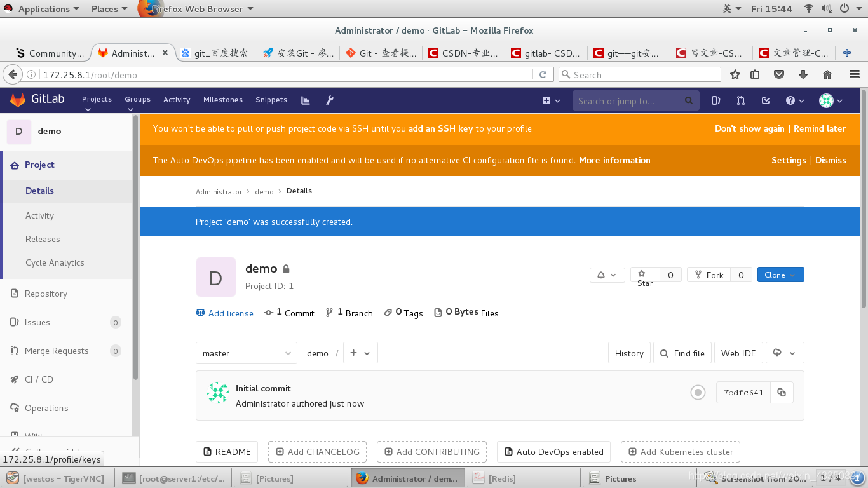Click the README button
The height and width of the screenshot is (488, 868).
tap(227, 452)
